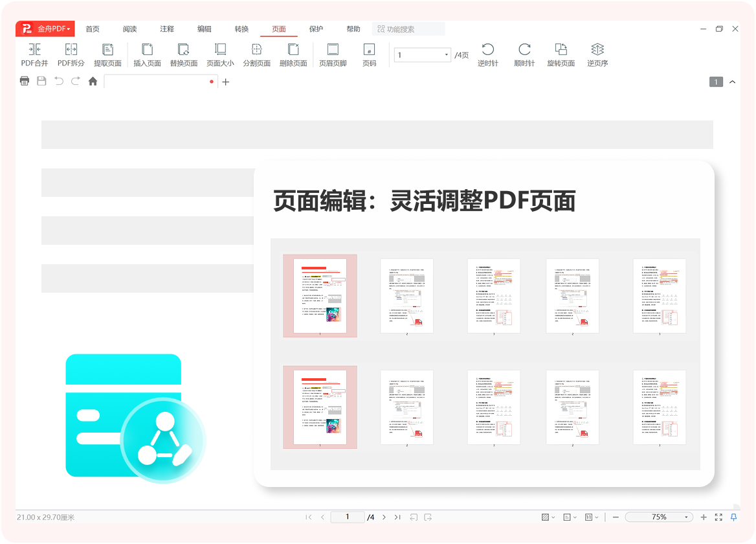Collapse the ribbon with the up chevron
Image resolution: width=756 pixels, height=544 pixels.
(733, 82)
